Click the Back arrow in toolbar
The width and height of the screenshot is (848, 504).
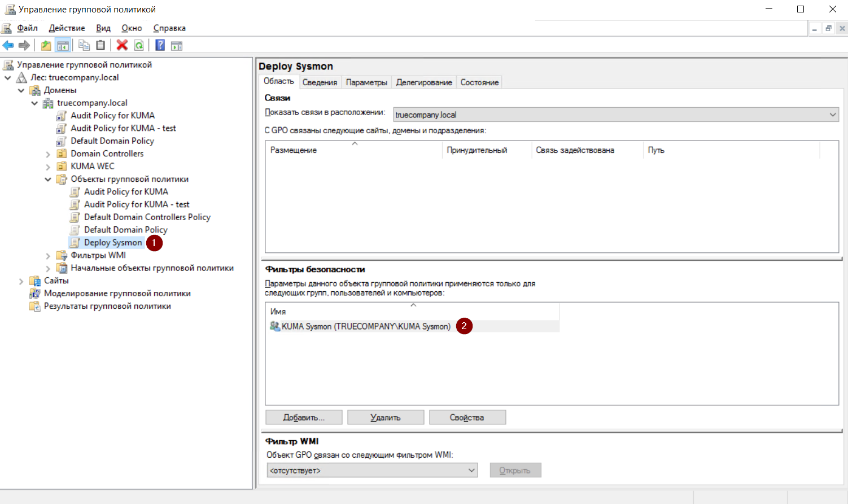(x=8, y=46)
